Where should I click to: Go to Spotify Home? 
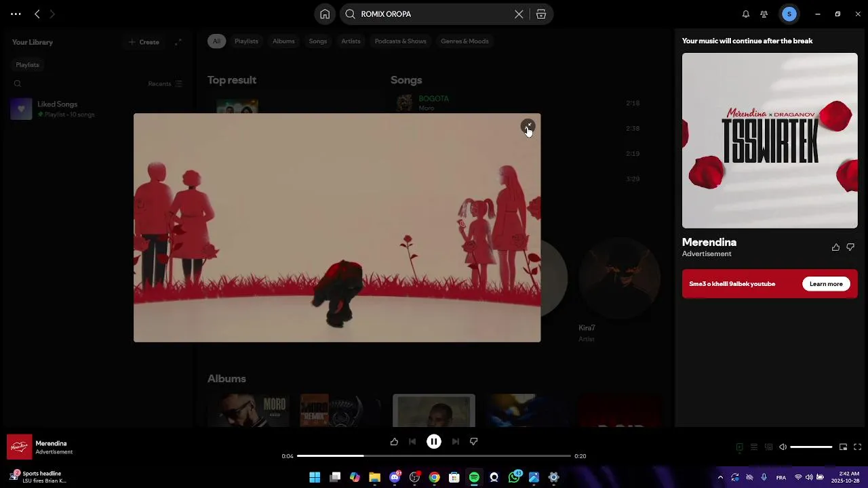coord(325,14)
